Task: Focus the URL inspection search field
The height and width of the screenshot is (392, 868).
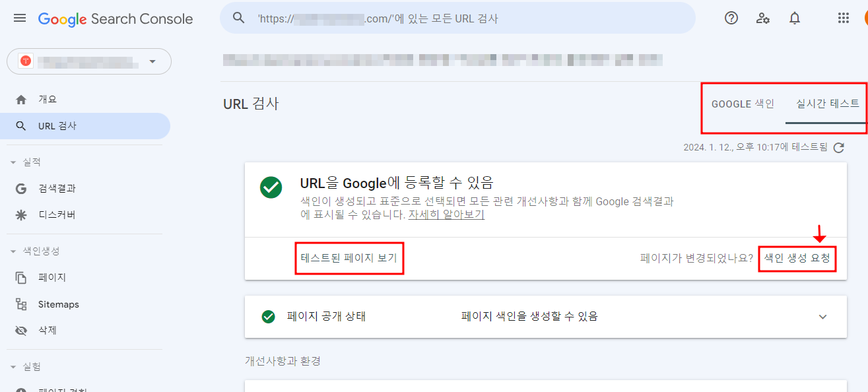Action: [457, 18]
